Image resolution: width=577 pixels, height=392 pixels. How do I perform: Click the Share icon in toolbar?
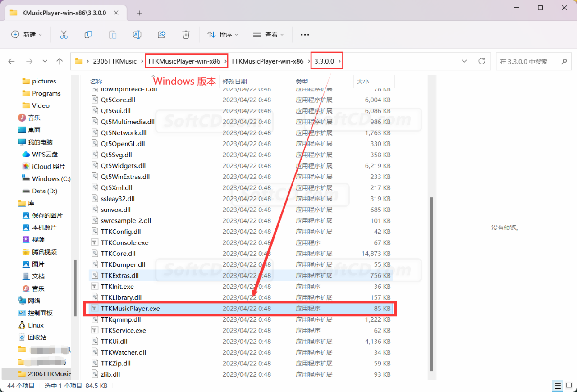[x=161, y=35]
